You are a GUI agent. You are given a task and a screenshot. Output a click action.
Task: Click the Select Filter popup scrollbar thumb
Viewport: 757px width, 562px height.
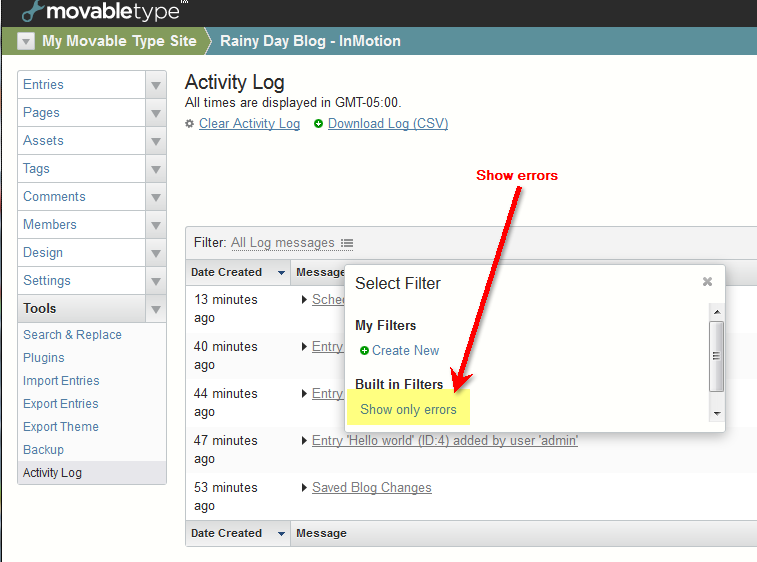716,356
